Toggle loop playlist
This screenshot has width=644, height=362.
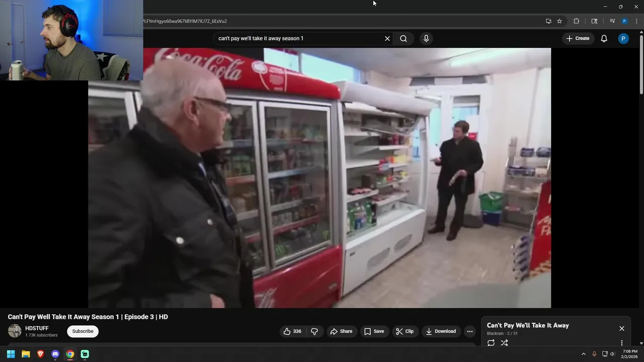(491, 343)
